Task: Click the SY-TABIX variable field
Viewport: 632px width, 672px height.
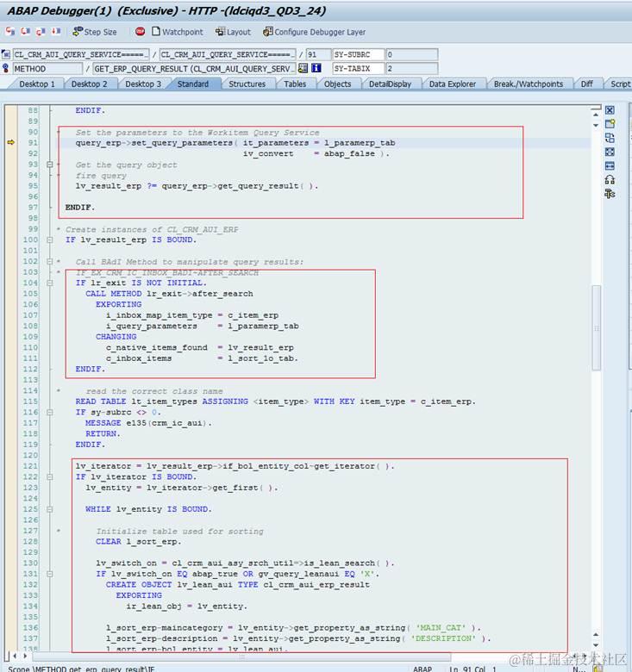Action: (359, 69)
